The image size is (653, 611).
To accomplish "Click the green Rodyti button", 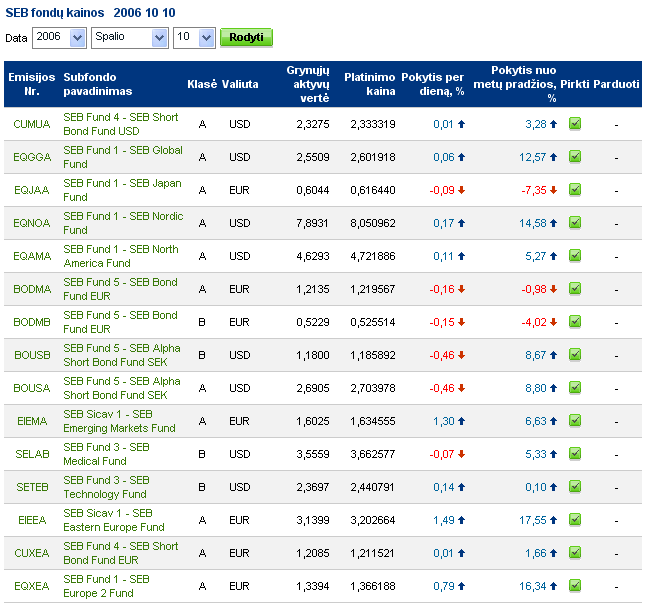I will (x=246, y=37).
